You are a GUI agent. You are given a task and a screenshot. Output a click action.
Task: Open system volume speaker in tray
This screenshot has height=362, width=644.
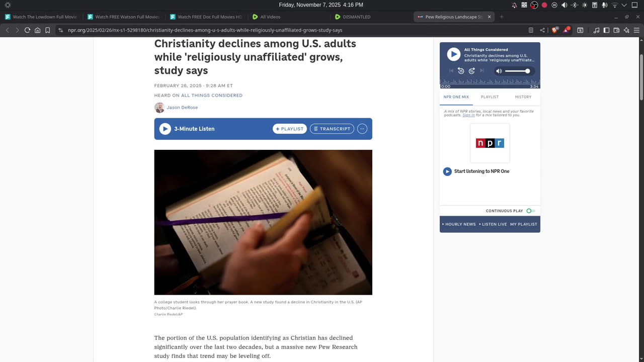point(564,5)
